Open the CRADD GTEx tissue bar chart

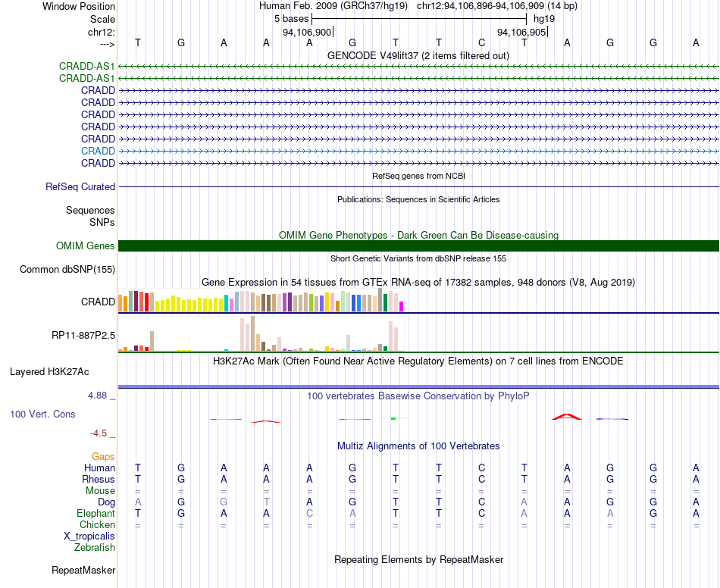coord(261,300)
